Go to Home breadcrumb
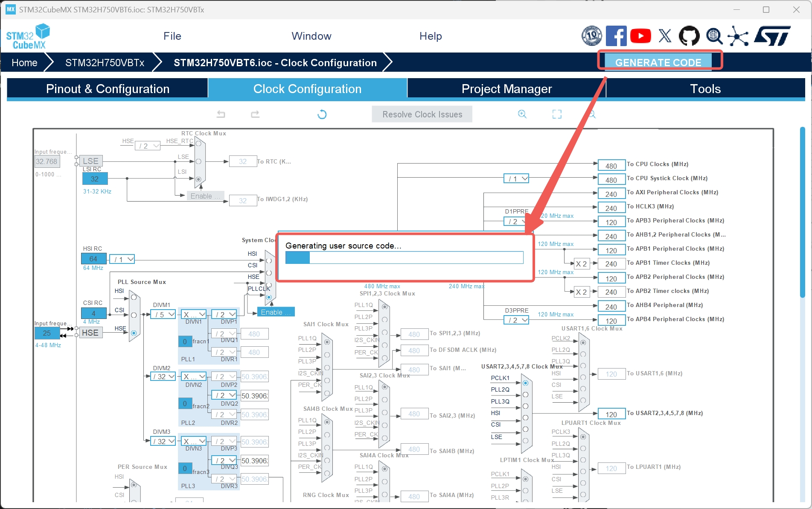The image size is (812, 509). point(24,63)
